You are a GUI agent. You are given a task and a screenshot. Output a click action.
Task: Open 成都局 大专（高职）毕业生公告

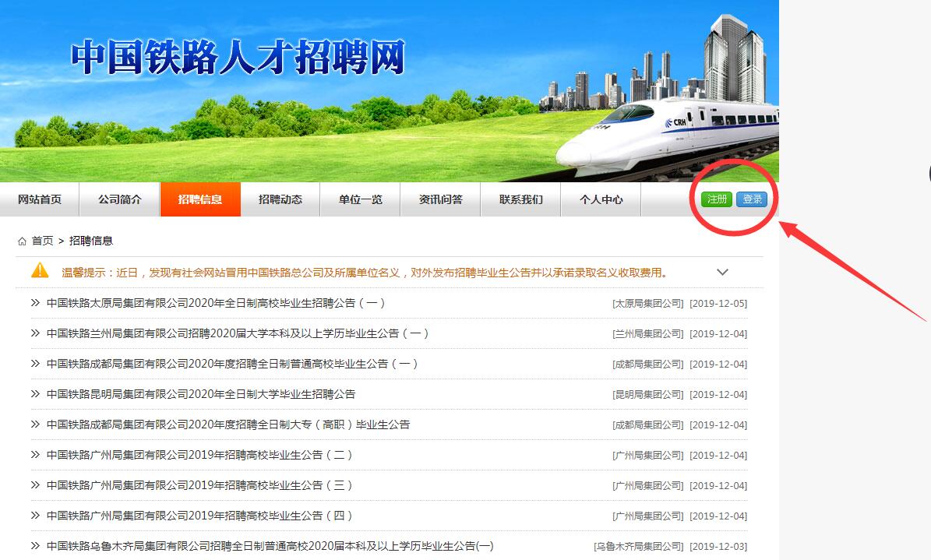coord(228,424)
